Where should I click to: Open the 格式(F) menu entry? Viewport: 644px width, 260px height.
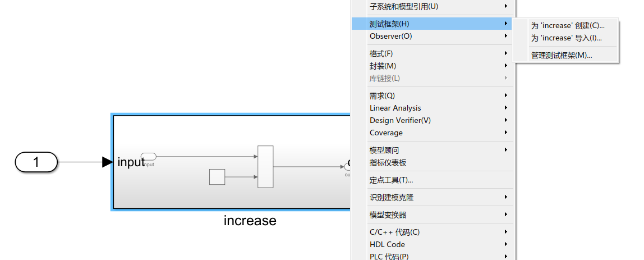[381, 54]
